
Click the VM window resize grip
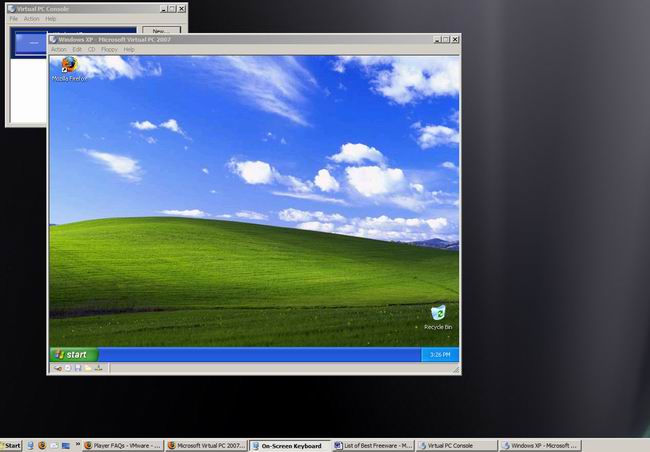pos(456,369)
